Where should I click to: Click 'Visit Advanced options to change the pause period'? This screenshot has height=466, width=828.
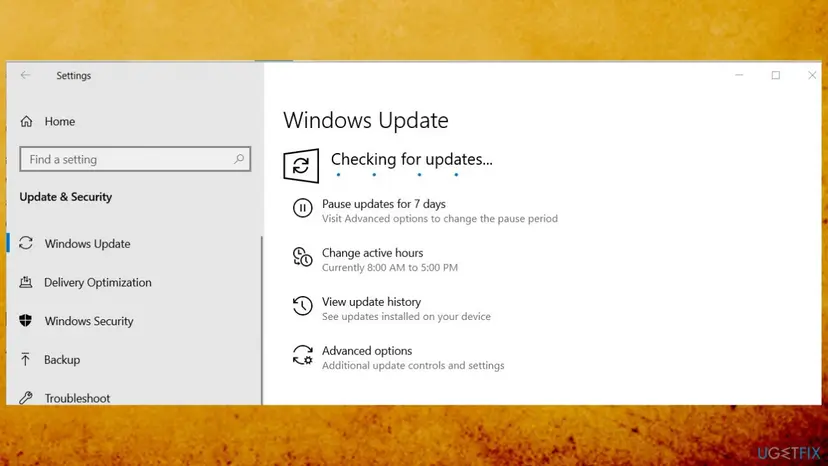pyautogui.click(x=440, y=219)
